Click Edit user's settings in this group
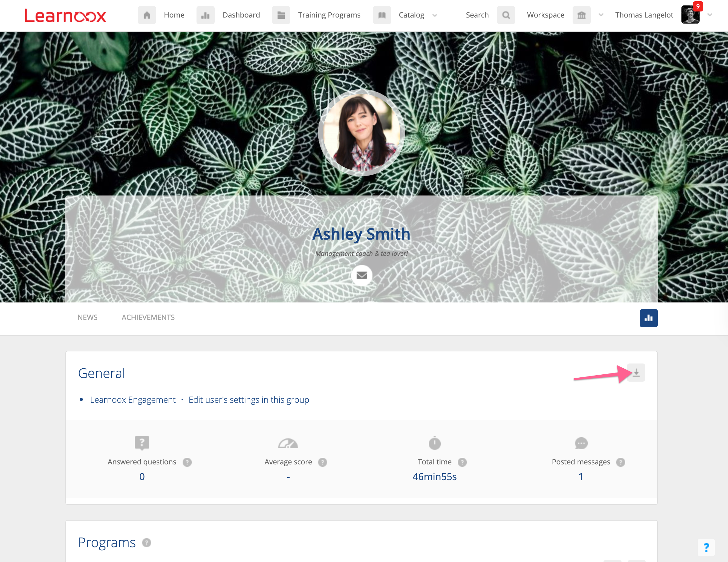 [x=249, y=400]
